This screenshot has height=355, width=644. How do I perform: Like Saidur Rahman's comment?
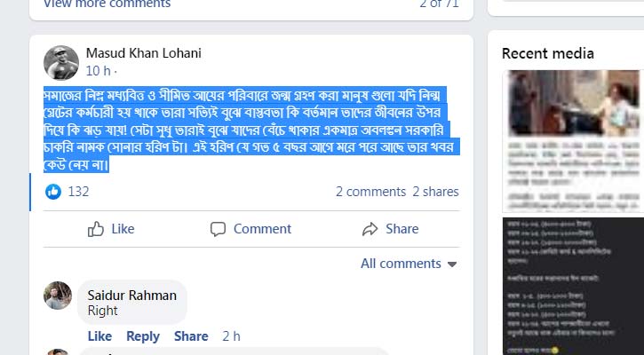pos(99,336)
